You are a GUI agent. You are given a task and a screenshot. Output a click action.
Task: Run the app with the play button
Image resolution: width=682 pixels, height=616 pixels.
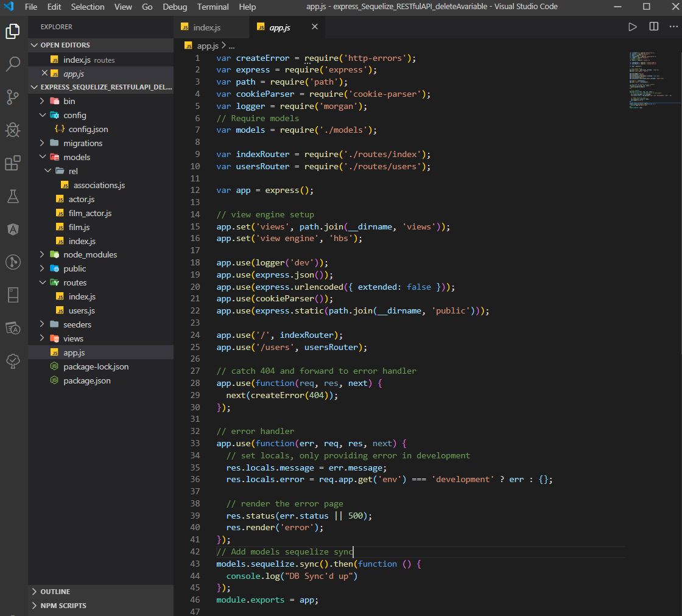[632, 27]
